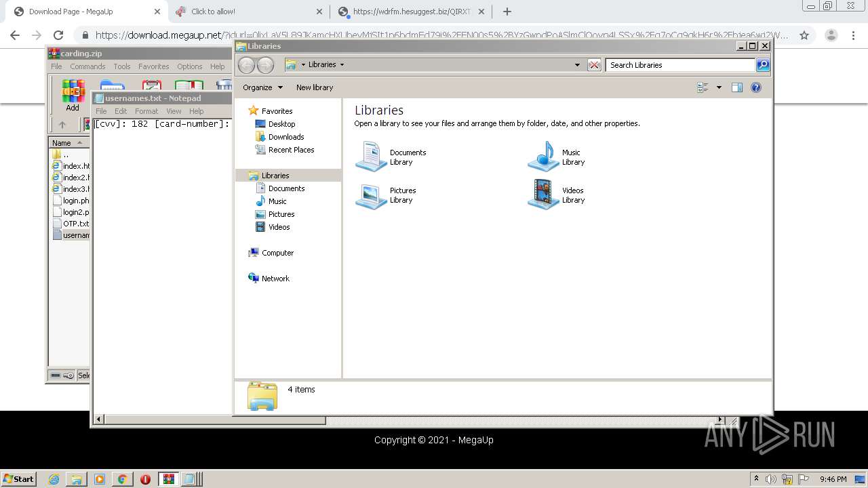The image size is (868, 488).
Task: Click the WinRAR taskbar button
Action: click(x=168, y=479)
